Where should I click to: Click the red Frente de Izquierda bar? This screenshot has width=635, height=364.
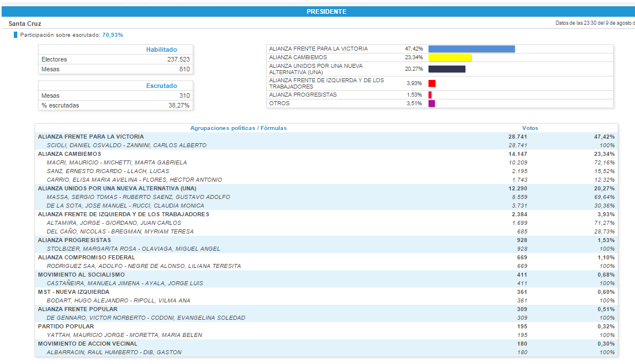pos(432,83)
